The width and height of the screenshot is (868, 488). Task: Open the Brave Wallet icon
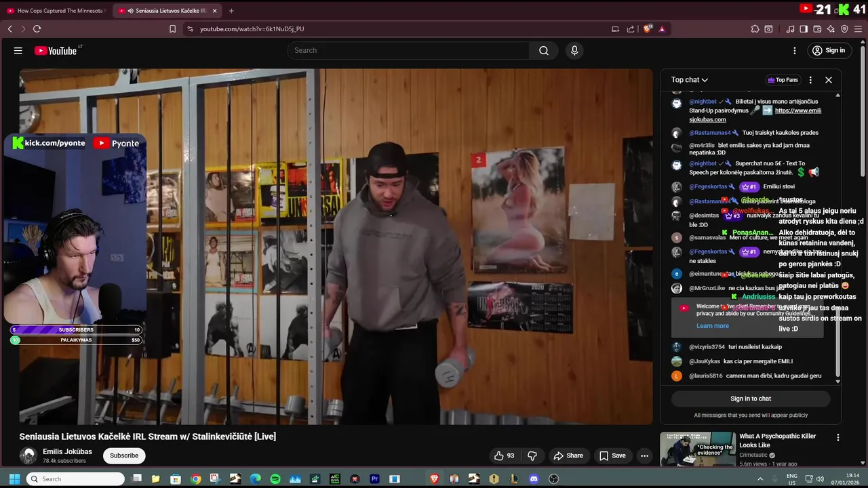point(817,29)
